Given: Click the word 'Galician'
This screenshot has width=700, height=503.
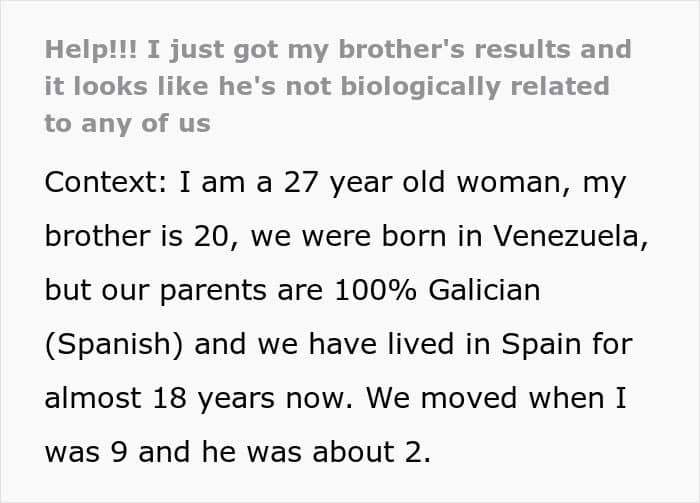Looking at the screenshot, I should point(484,290).
